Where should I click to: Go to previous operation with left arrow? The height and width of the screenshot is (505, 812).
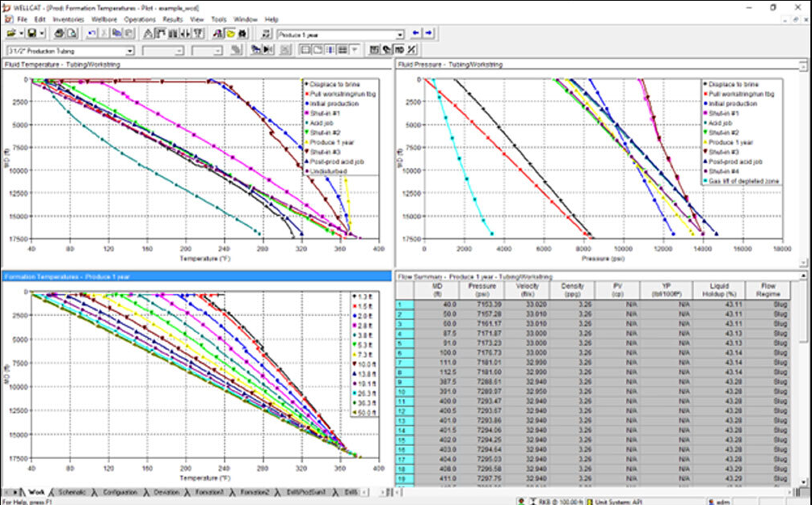coord(416,34)
